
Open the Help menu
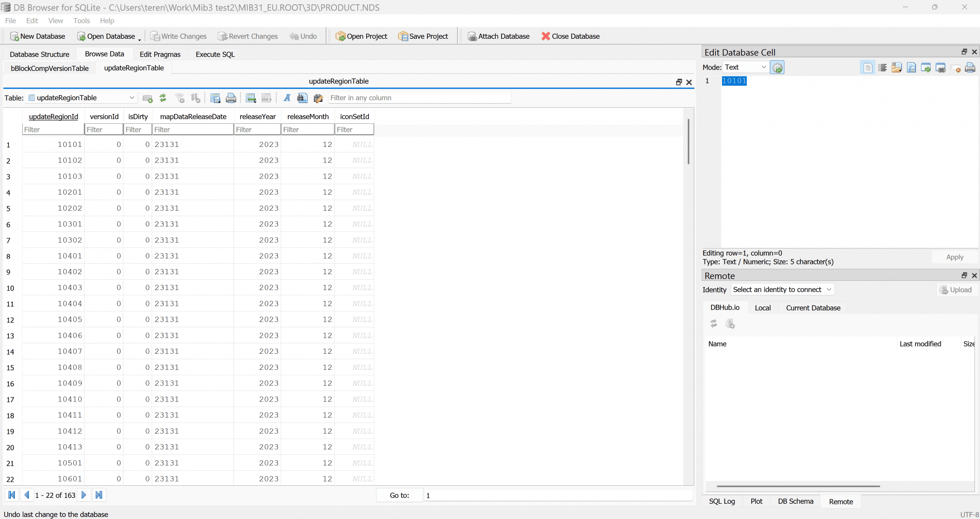pos(107,21)
